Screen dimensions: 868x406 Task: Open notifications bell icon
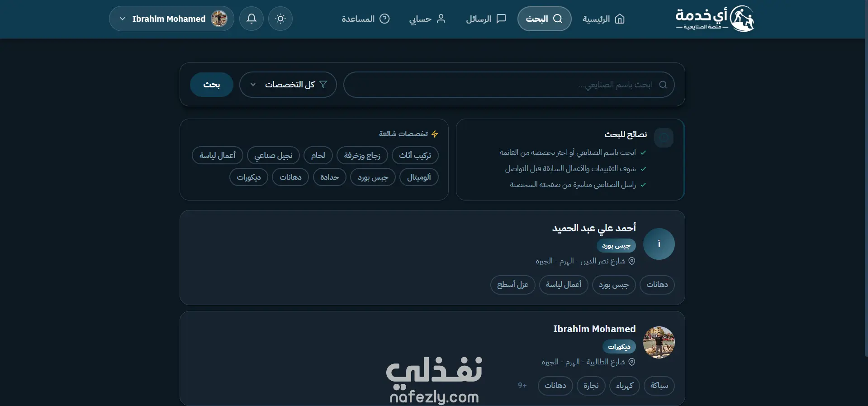point(251,19)
